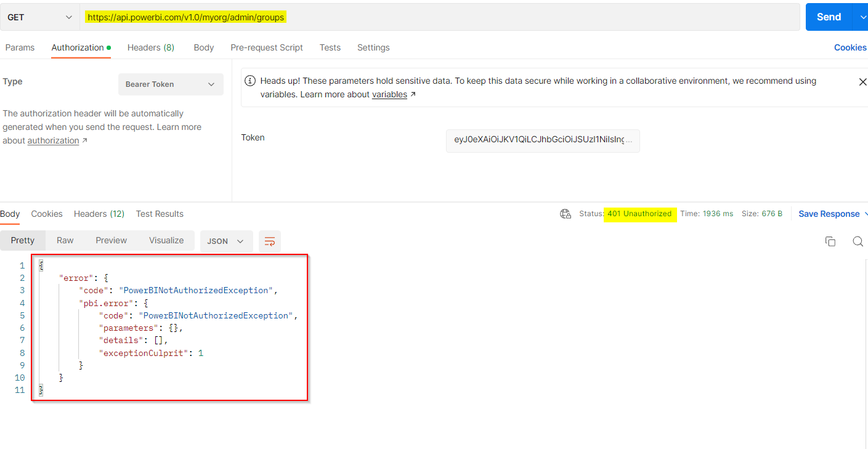
Task: Dismiss the Heads up notice
Action: (x=862, y=82)
